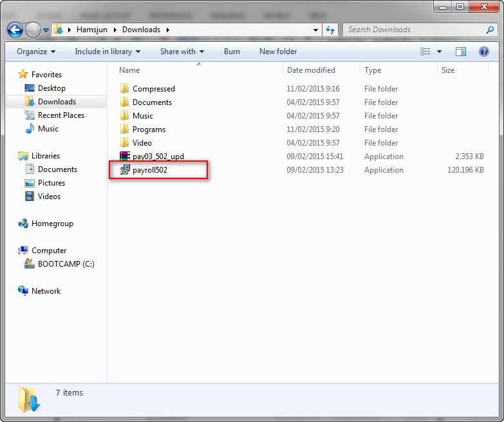
Task: Open the view options dropdown arrow
Action: point(440,52)
